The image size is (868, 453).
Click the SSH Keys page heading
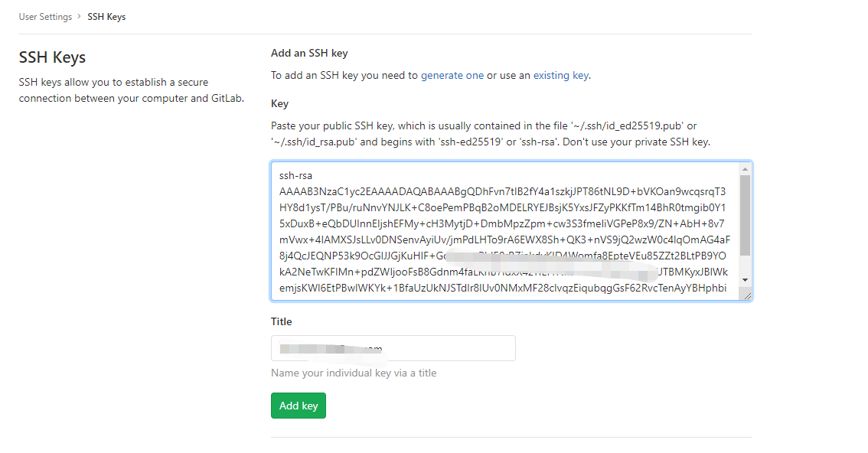[52, 57]
